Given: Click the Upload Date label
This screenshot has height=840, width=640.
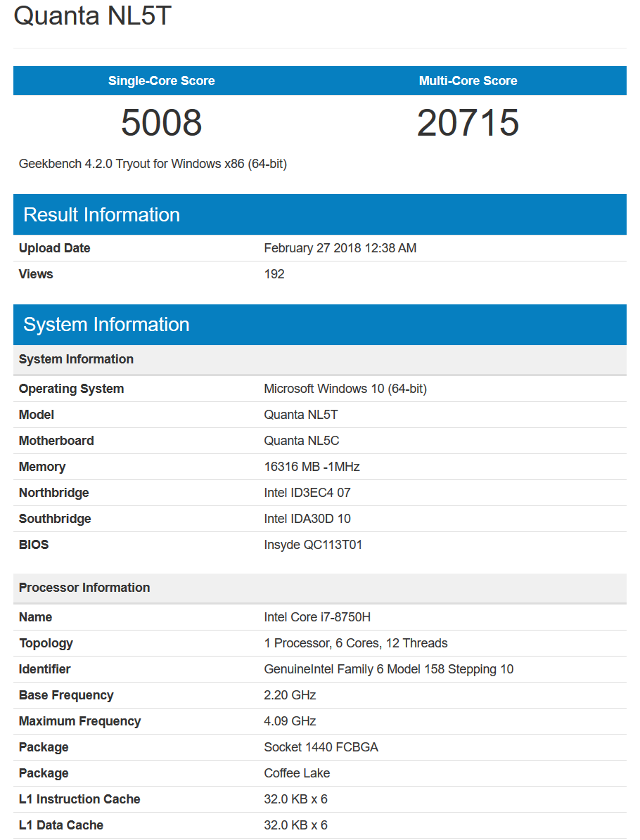Looking at the screenshot, I should pos(55,248).
